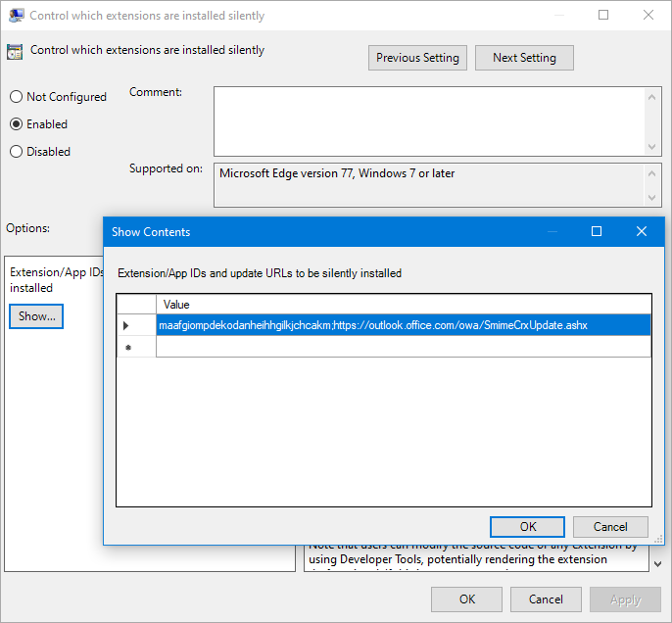This screenshot has width=672, height=623.
Task: Click the new-row asterisk row header
Action: [136, 347]
